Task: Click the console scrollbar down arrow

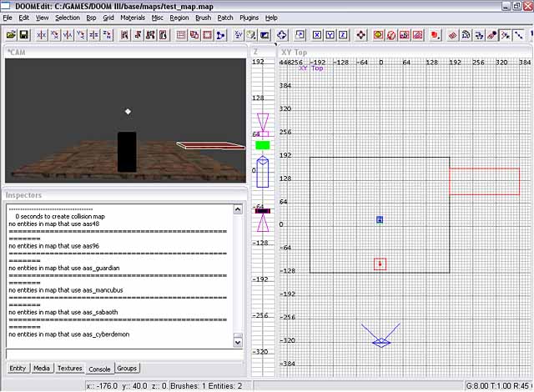Action: 238,342
